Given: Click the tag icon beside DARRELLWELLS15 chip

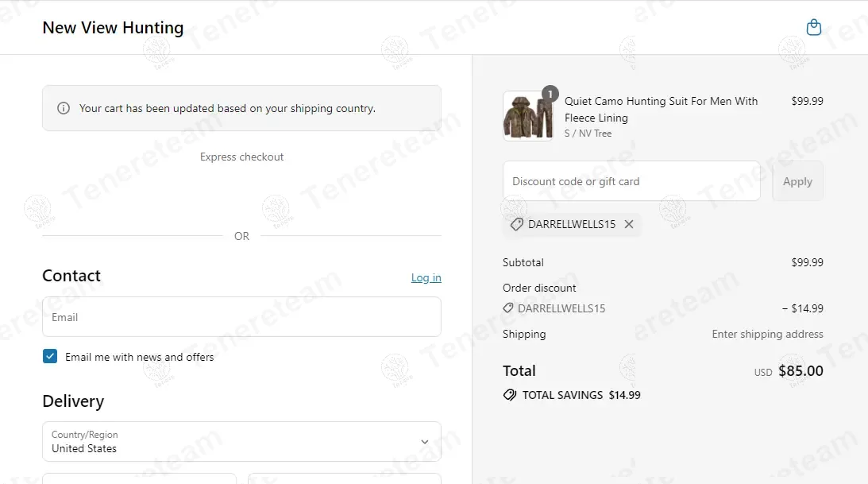Looking at the screenshot, I should (516, 224).
